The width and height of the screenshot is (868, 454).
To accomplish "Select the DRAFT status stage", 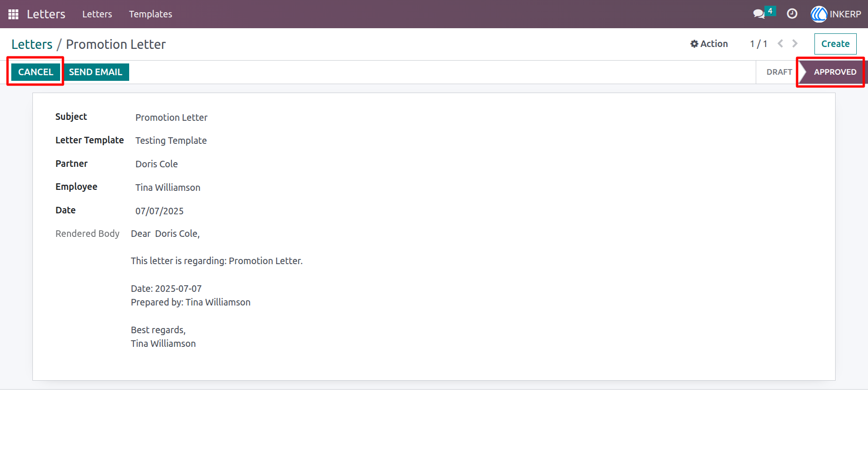I will click(x=779, y=72).
